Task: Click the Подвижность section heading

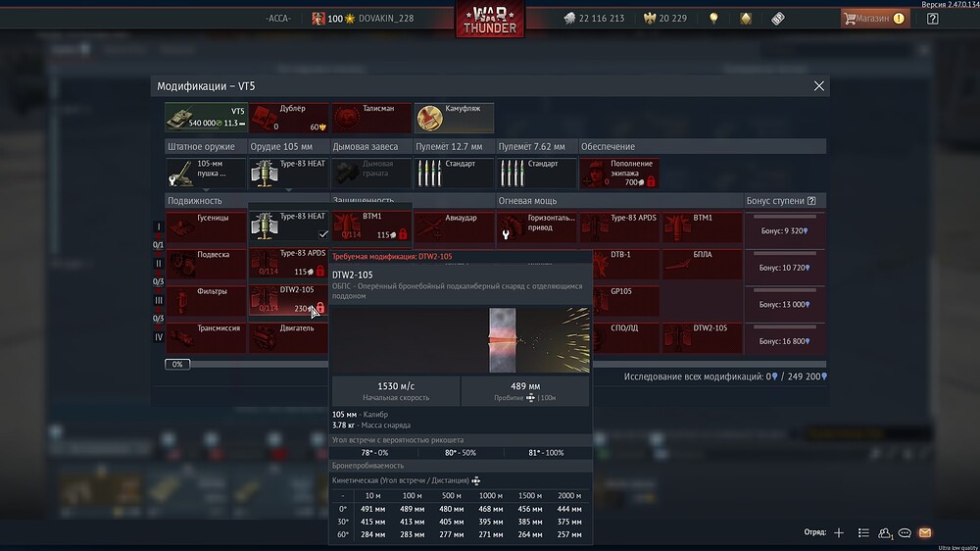Action: click(x=194, y=201)
